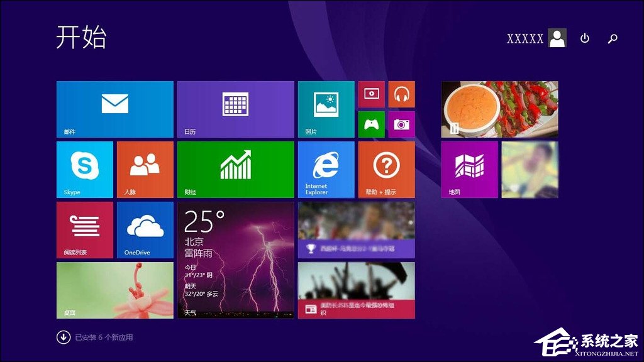The height and width of the screenshot is (362, 644).
Task: Launch the Music app with headphones icon
Action: coord(401,94)
